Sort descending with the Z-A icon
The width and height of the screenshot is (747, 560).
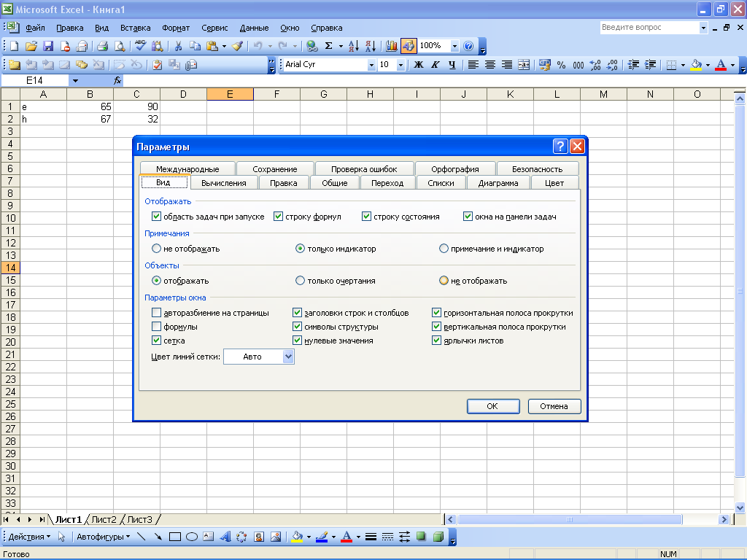pyautogui.click(x=370, y=46)
